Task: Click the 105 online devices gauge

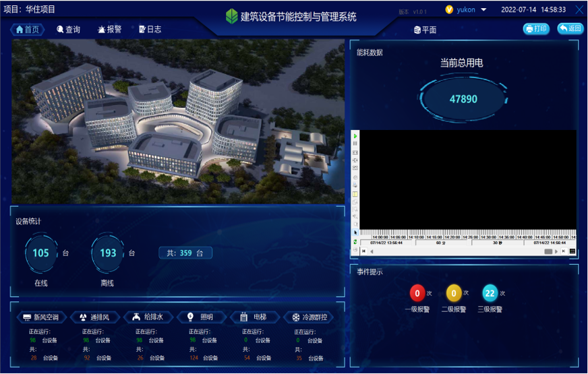Action: (41, 253)
